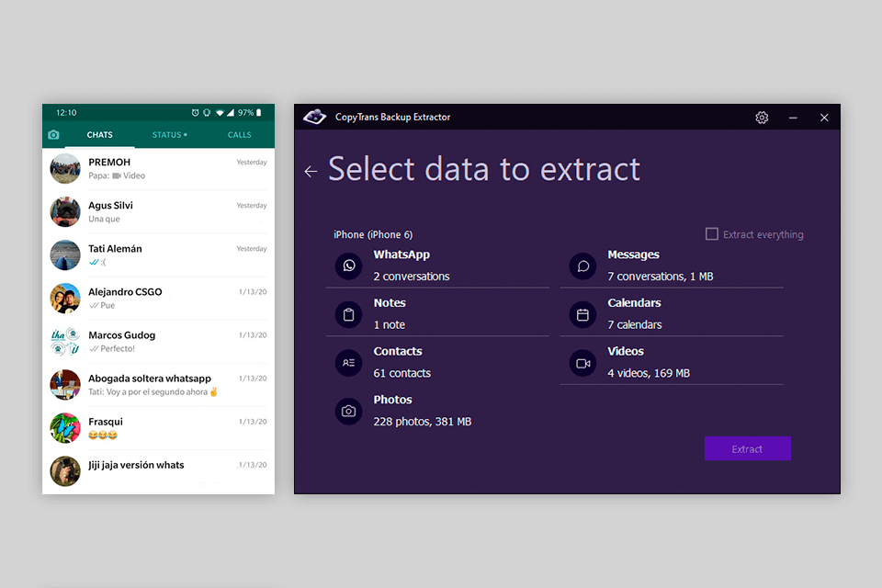Click the Videos camcorder icon

(582, 363)
